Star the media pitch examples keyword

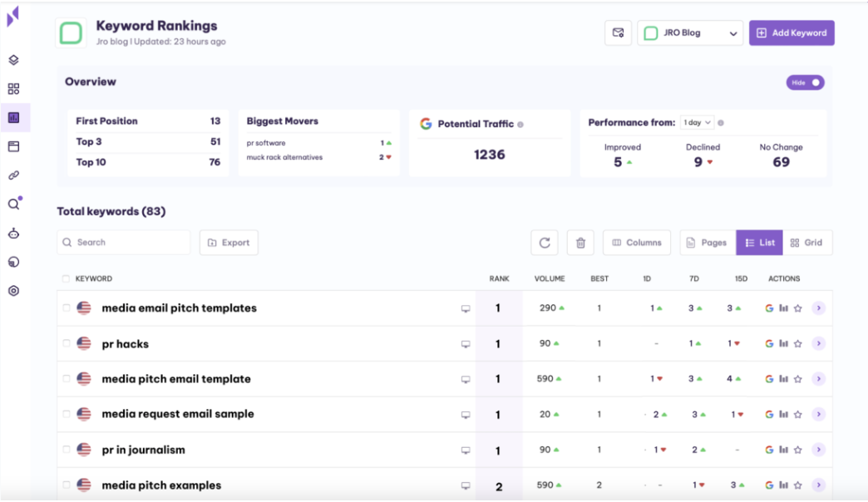point(797,485)
